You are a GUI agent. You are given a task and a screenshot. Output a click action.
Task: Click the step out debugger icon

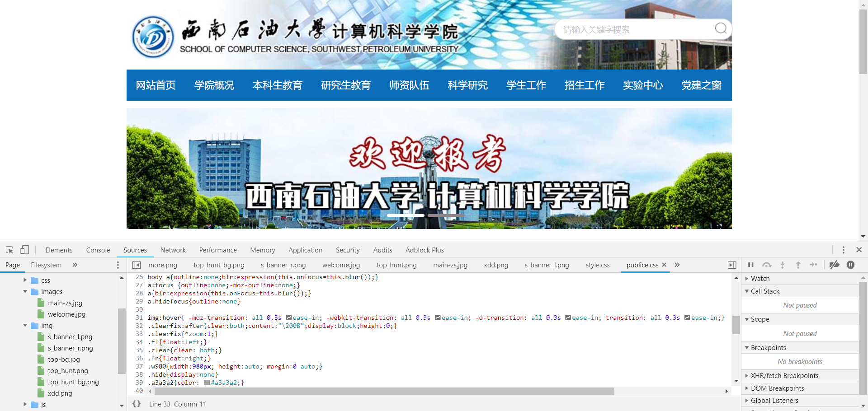click(798, 265)
